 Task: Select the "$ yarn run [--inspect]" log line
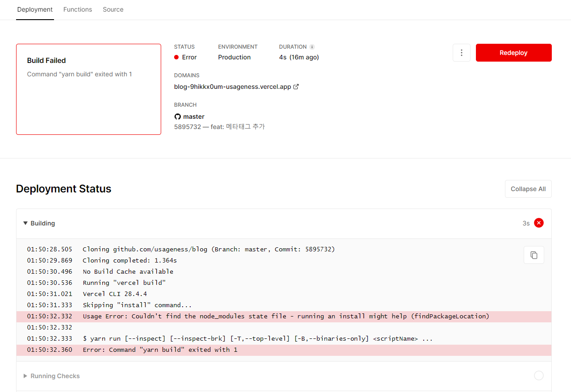(284, 339)
